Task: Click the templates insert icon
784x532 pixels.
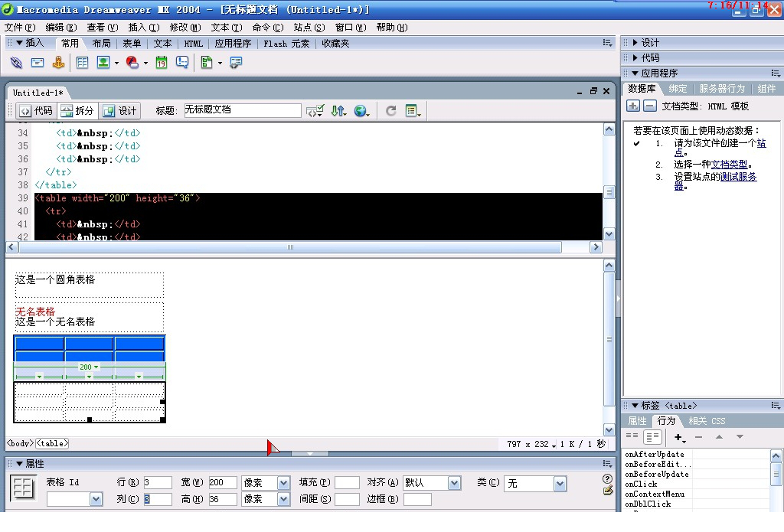Action: (206, 63)
